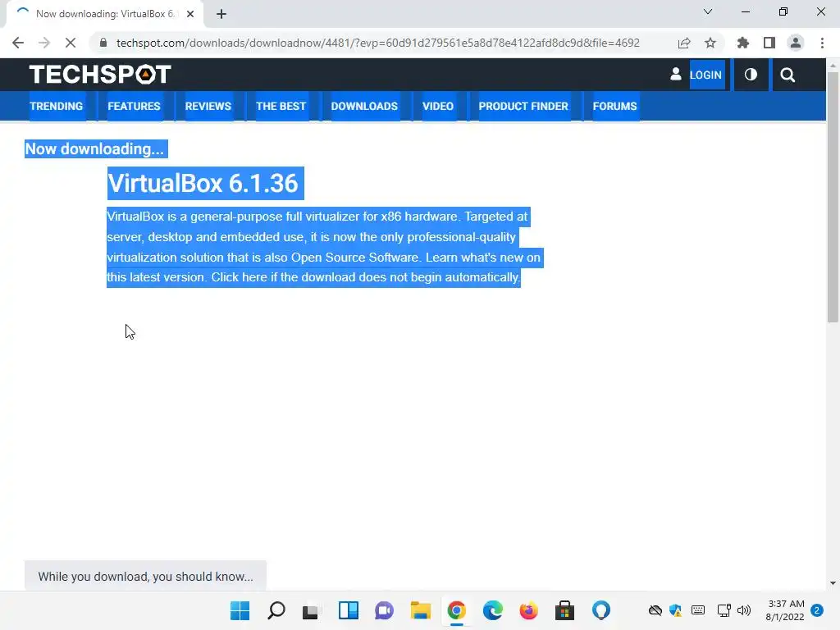Open THE BEST menu item
Image resolution: width=840 pixels, height=630 pixels.
tap(281, 106)
